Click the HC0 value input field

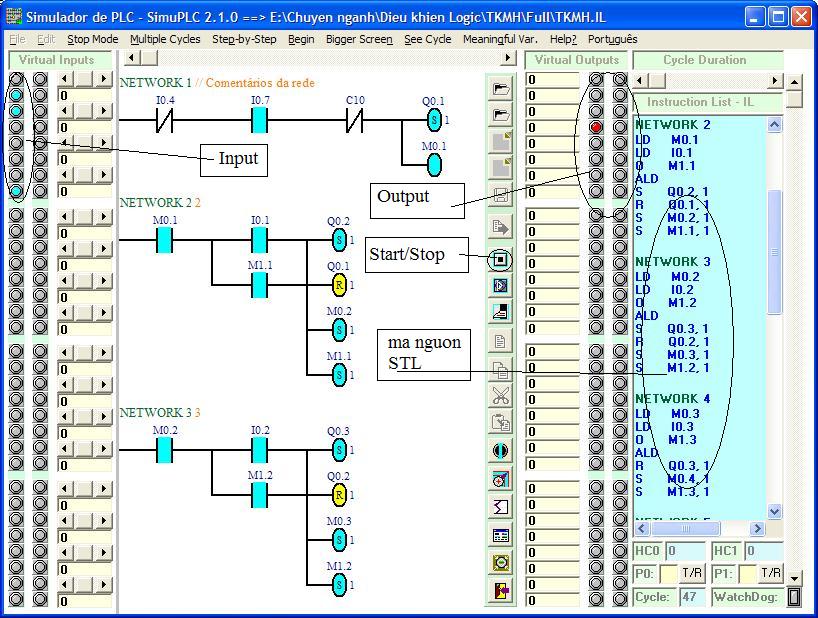pyautogui.click(x=685, y=551)
